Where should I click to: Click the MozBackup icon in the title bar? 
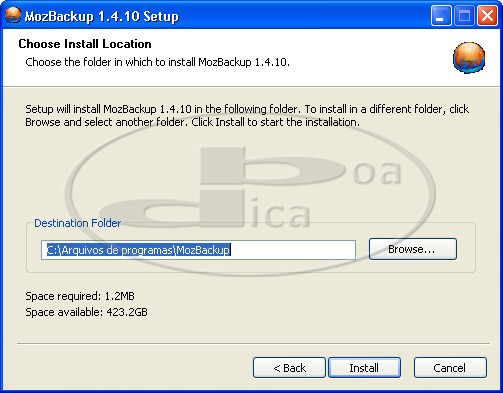tap(13, 15)
